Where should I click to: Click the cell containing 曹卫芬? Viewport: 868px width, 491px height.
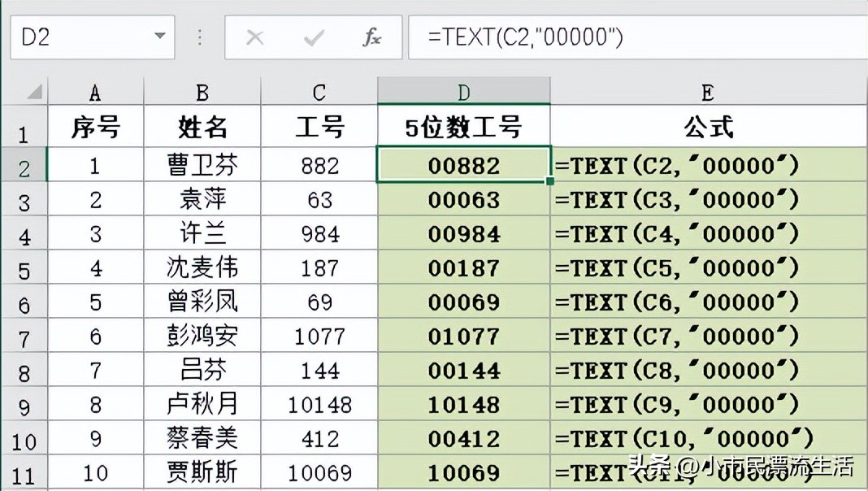pyautogui.click(x=201, y=166)
